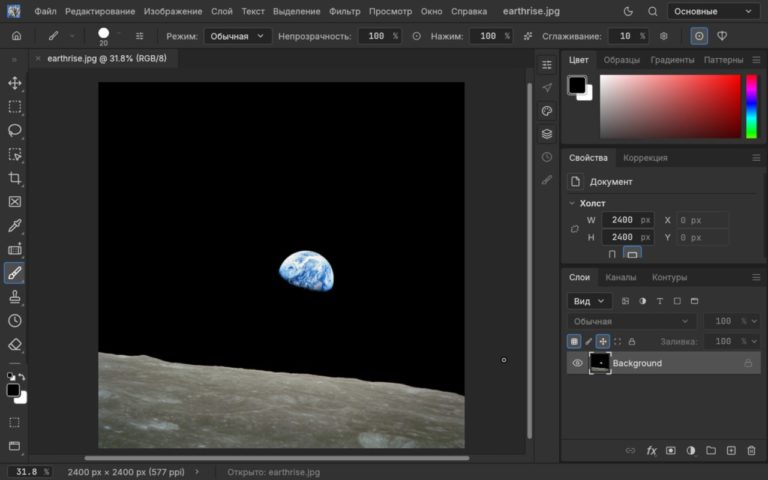Click the foreground color swatch in Color panel
The width and height of the screenshot is (768, 480).
click(577, 85)
